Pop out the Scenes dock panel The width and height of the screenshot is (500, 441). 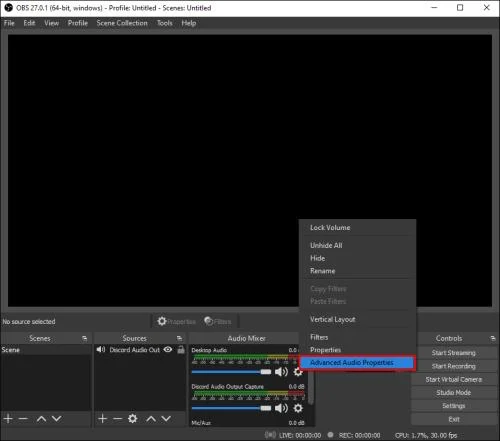pyautogui.click(x=84, y=338)
